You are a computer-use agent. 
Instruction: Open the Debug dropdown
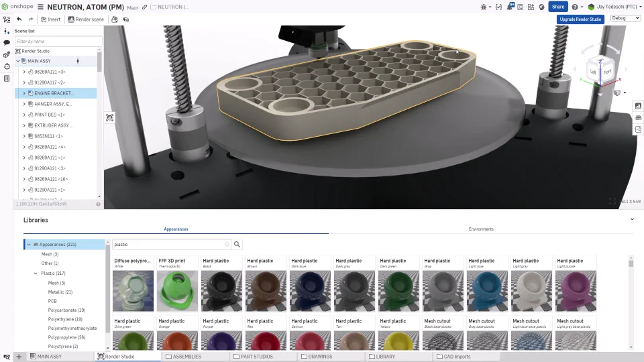point(625,18)
